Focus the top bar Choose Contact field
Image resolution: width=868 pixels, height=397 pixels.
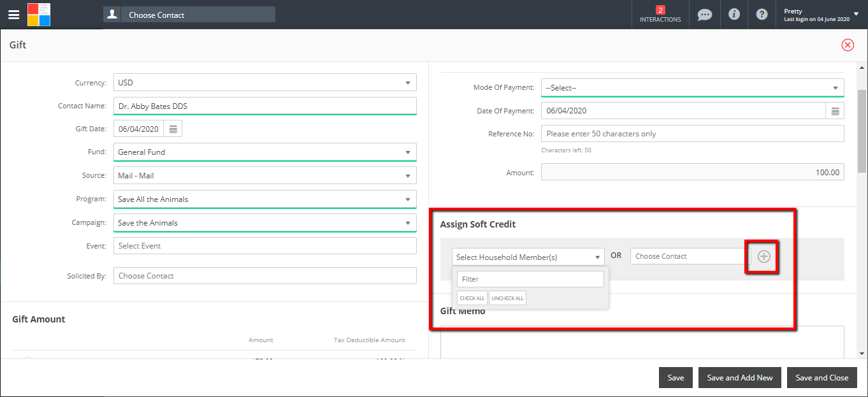(x=198, y=15)
